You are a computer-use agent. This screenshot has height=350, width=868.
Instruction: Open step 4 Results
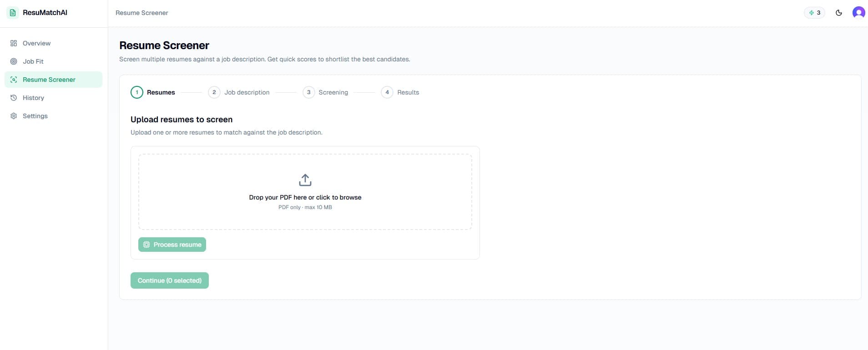[400, 92]
